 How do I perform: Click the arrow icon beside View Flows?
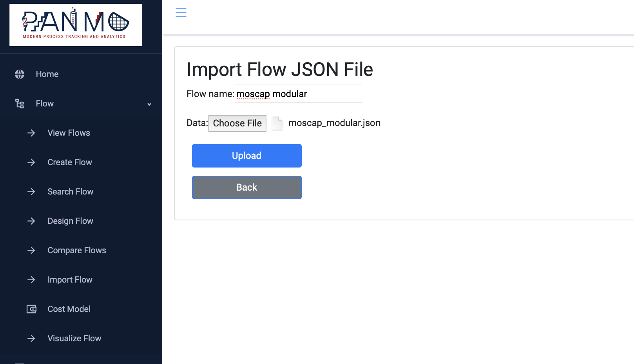(x=31, y=133)
